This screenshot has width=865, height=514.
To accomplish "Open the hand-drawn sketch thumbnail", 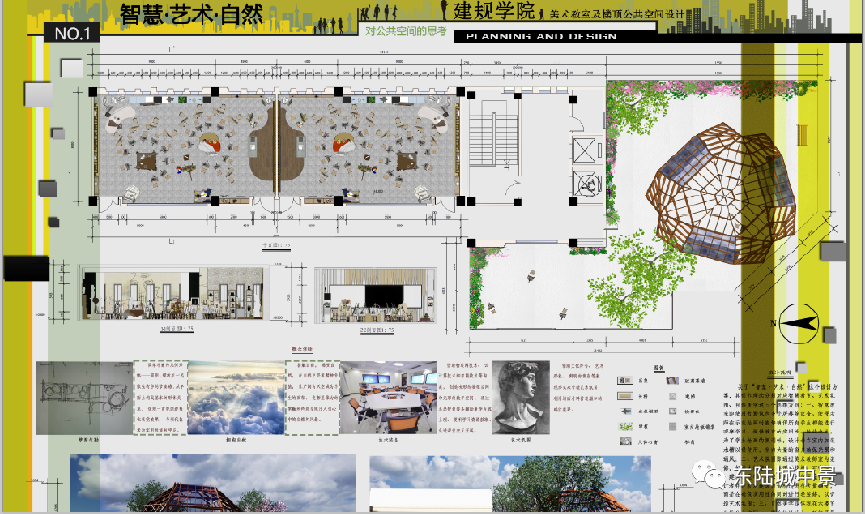I will (82, 397).
